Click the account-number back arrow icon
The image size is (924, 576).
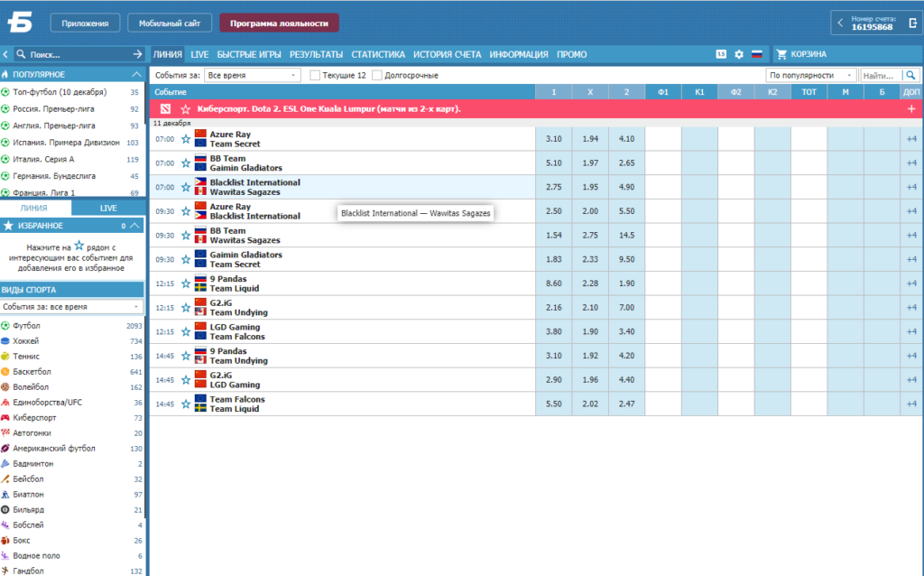[840, 23]
